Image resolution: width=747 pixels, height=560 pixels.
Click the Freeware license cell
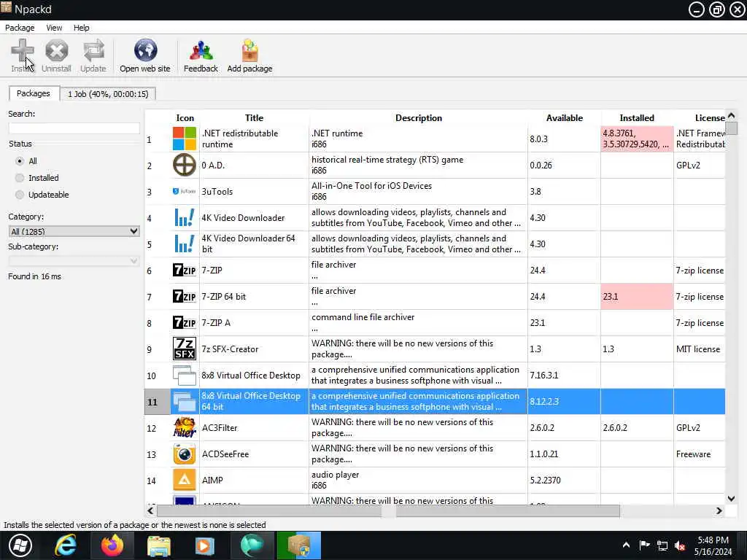click(x=700, y=454)
